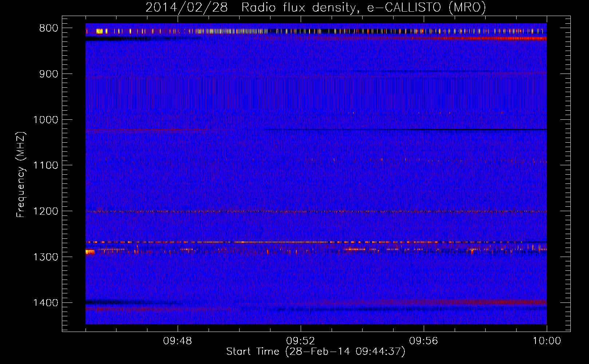Click the 1100 frequency tick label
This screenshot has width=589, height=364.
[x=46, y=165]
